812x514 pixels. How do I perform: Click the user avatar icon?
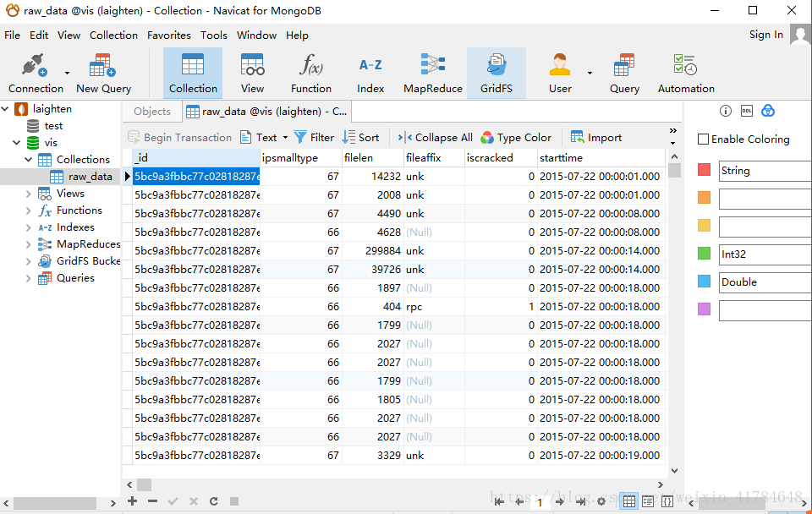(x=801, y=36)
